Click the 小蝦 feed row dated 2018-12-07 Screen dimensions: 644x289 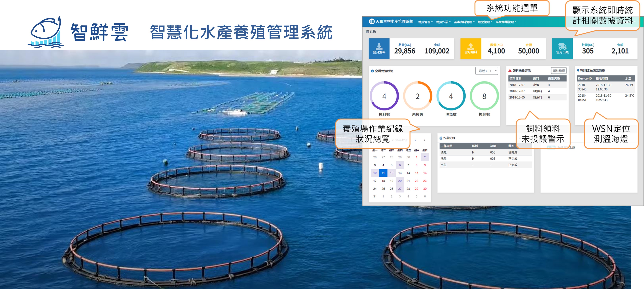pos(537,85)
